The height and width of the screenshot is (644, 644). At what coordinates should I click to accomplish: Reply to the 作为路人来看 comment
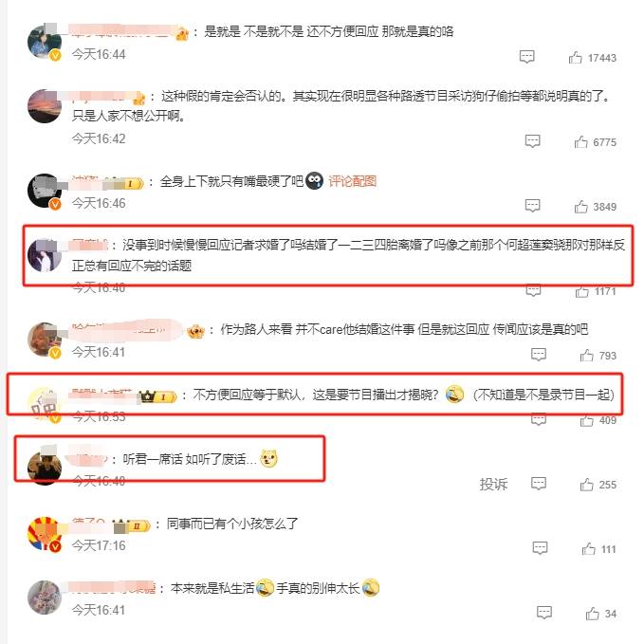point(539,355)
